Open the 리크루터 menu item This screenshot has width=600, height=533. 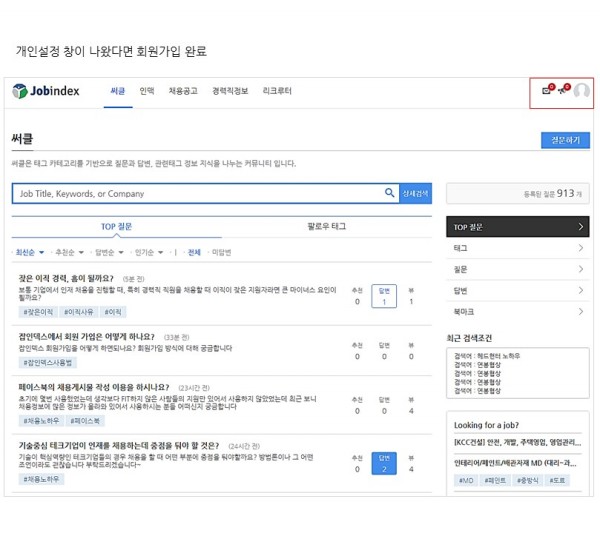(x=277, y=92)
